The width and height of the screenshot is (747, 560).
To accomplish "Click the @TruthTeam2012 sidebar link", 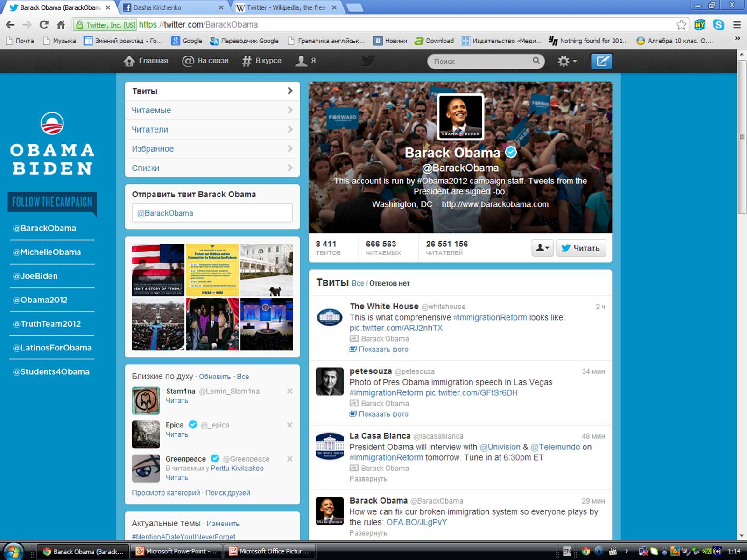I will pos(47,324).
